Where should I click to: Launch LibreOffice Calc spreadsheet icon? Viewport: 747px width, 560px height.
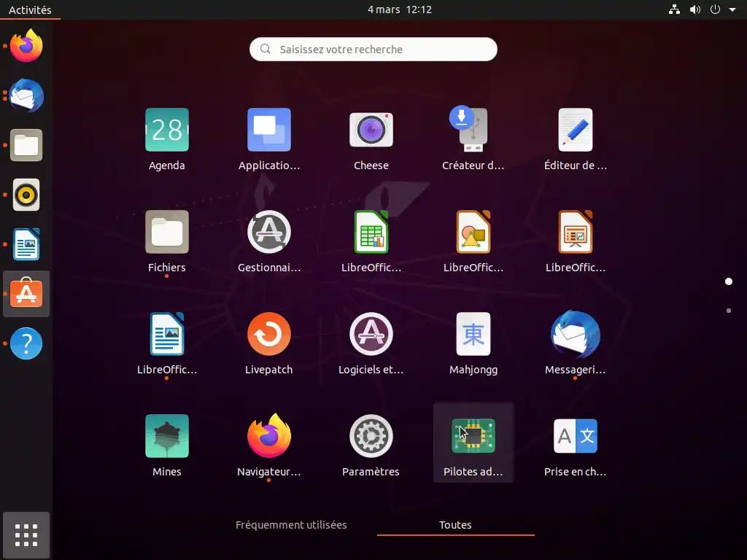coord(371,232)
